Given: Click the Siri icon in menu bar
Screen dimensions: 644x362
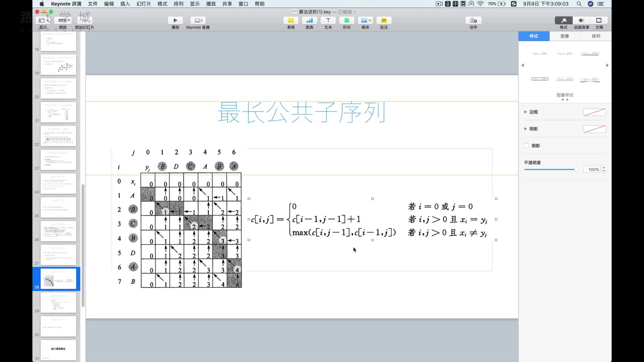Looking at the screenshot, I should pyautogui.click(x=590, y=4).
